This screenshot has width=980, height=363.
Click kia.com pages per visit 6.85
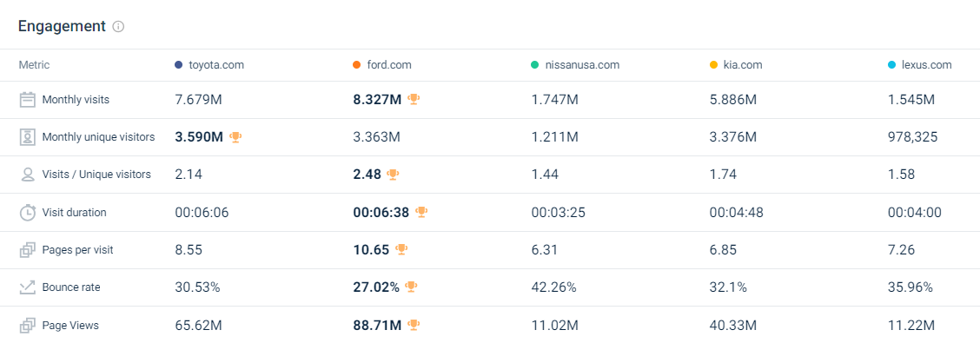(723, 250)
